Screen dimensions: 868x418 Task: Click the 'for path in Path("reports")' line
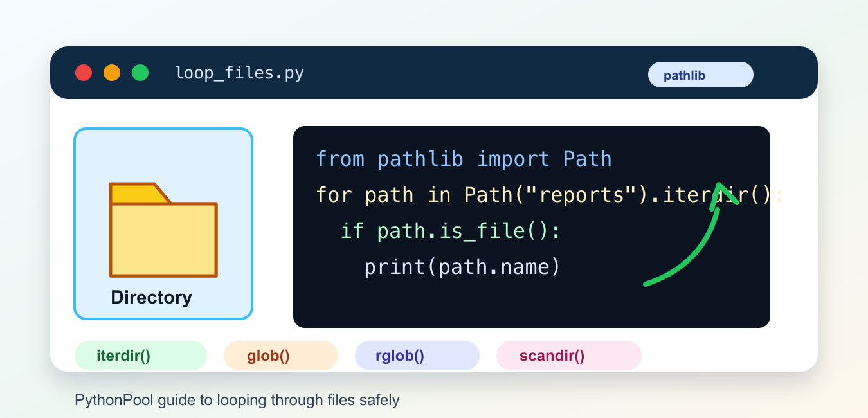pyautogui.click(x=550, y=195)
